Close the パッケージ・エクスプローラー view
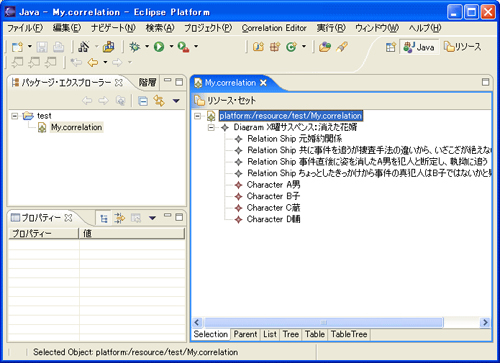The height and width of the screenshot is (363, 500). click(x=119, y=82)
